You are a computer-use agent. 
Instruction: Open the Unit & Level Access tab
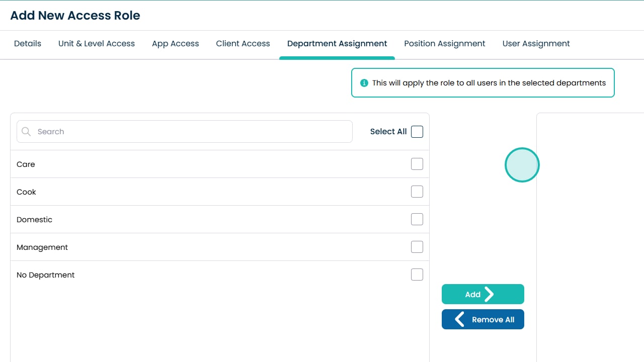[x=97, y=44]
